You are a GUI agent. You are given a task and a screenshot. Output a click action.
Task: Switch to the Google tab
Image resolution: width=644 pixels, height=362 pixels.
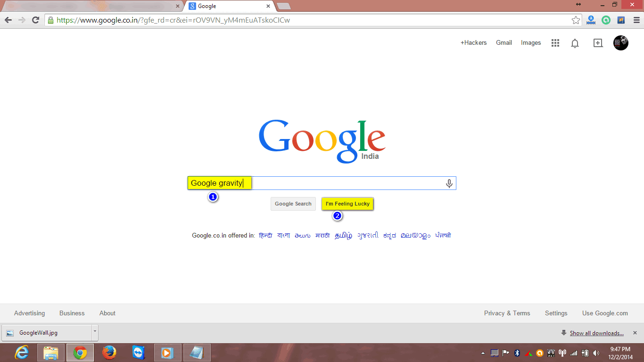point(229,6)
